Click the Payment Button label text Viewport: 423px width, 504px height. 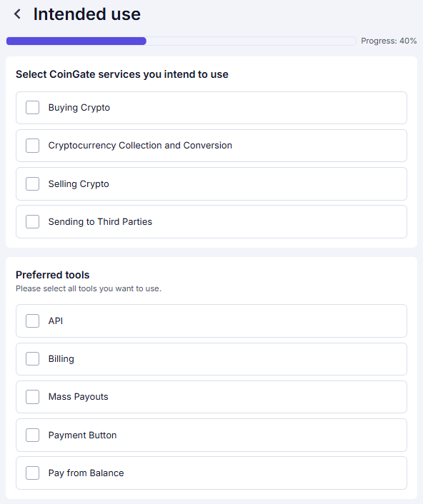82,435
